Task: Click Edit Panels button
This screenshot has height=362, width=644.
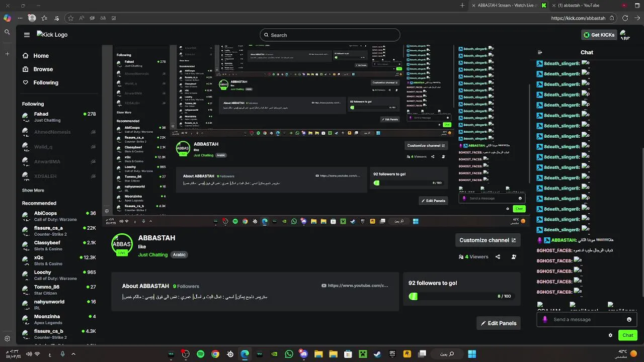Action: (499, 323)
